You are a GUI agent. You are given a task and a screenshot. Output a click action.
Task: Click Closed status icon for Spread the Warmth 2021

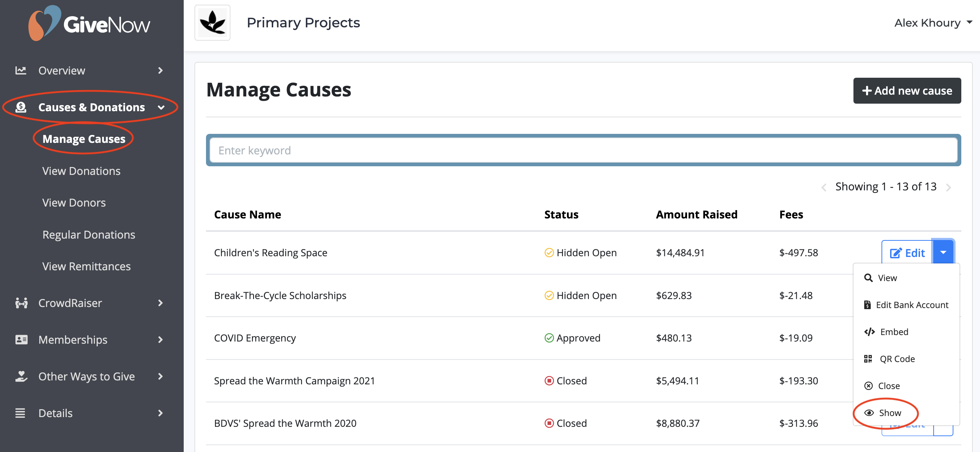[x=549, y=381]
